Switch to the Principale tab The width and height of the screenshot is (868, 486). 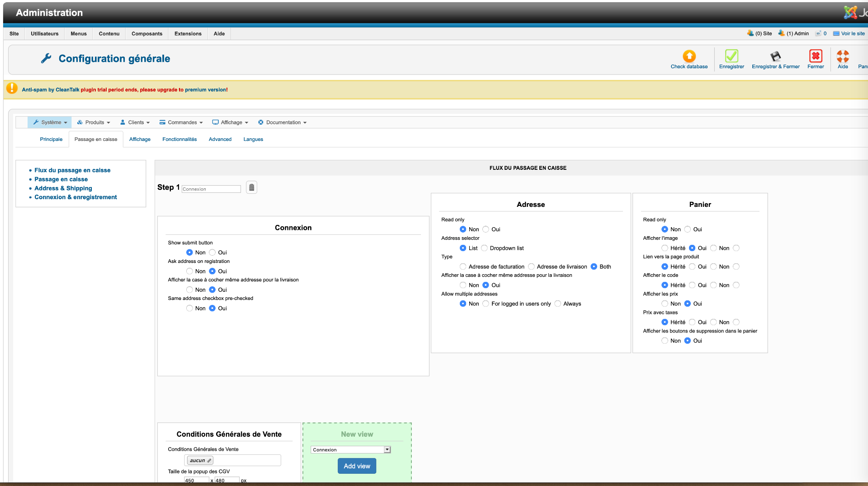51,139
